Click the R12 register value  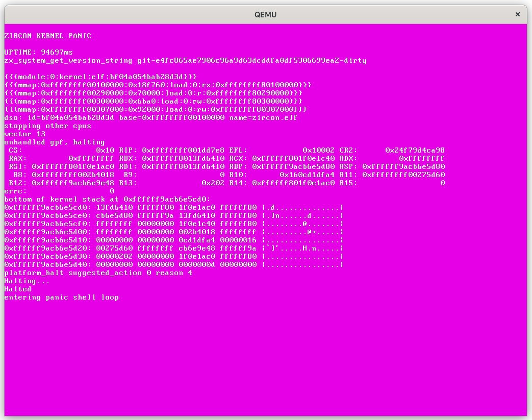pyautogui.click(x=73, y=183)
